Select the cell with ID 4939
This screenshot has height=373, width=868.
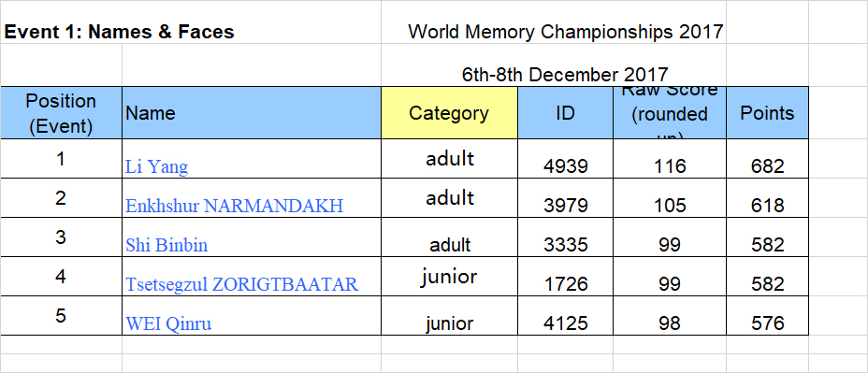pos(565,159)
